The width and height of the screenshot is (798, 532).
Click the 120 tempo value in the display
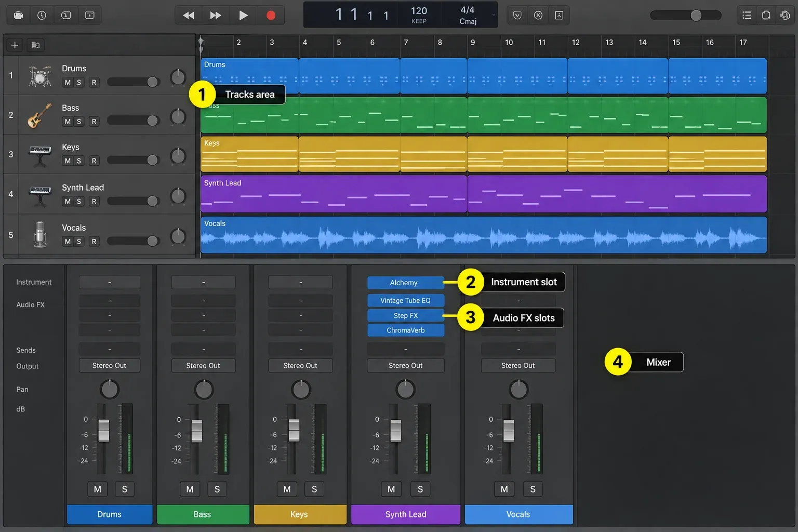[419, 11]
